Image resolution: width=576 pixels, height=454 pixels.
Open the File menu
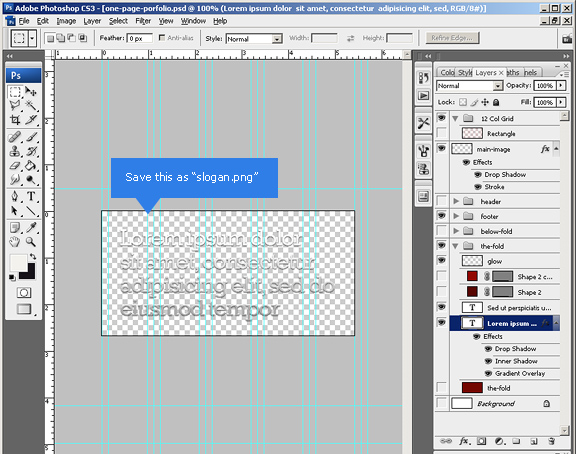pyautogui.click(x=24, y=21)
